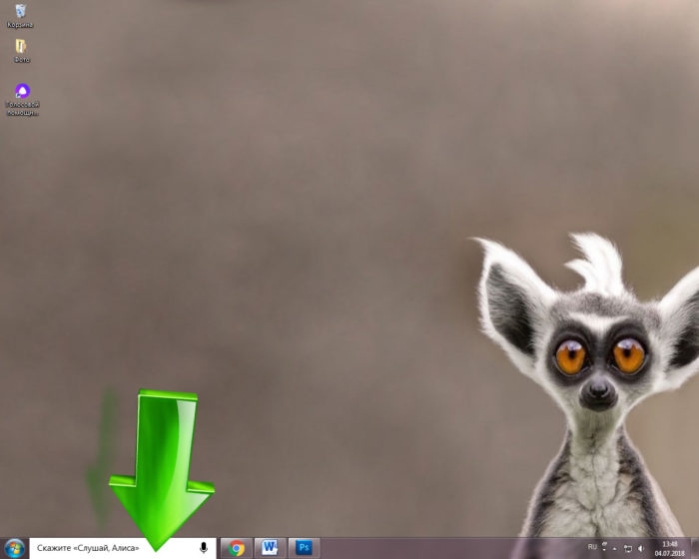
Task: Open the Windows Start menu orb
Action: click(14, 548)
